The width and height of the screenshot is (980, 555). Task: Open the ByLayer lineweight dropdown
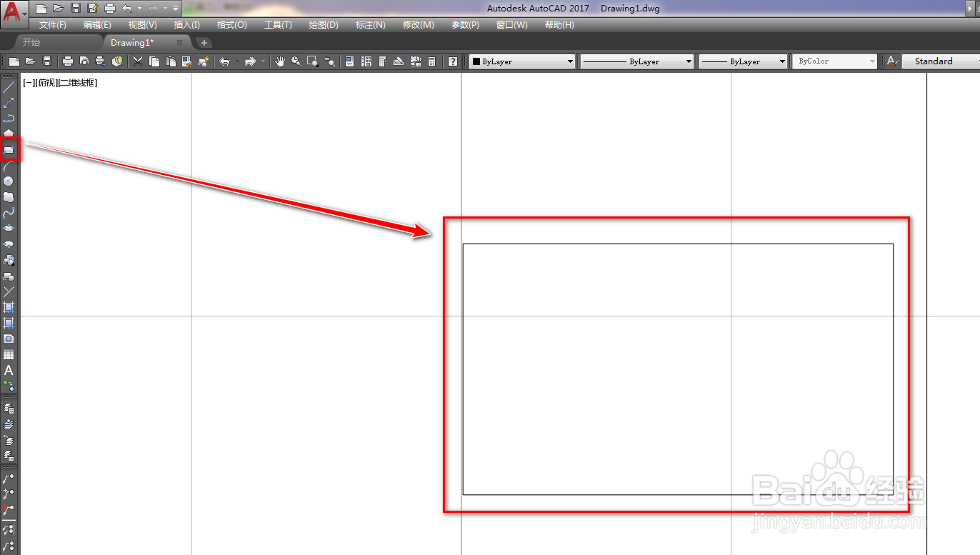pos(743,61)
